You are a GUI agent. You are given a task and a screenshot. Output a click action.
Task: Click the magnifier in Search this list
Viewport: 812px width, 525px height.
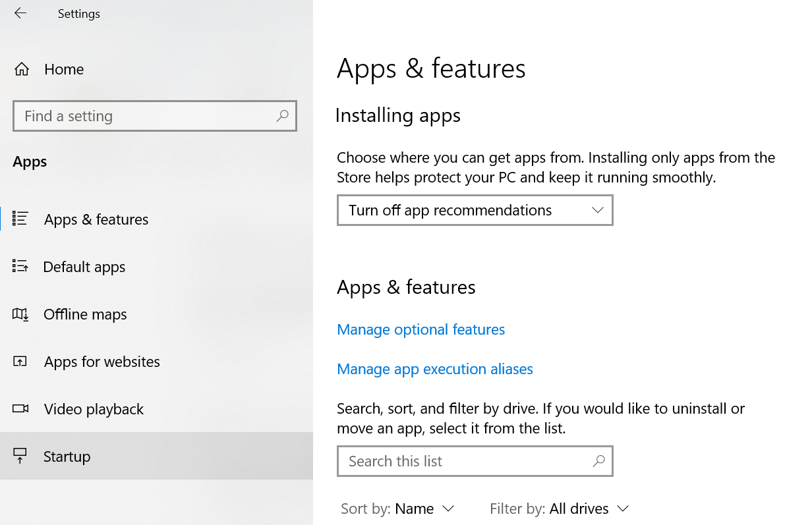(x=598, y=461)
